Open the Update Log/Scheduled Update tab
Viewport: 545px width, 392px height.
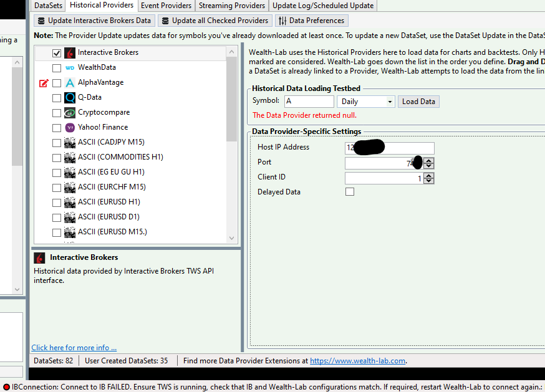point(323,6)
